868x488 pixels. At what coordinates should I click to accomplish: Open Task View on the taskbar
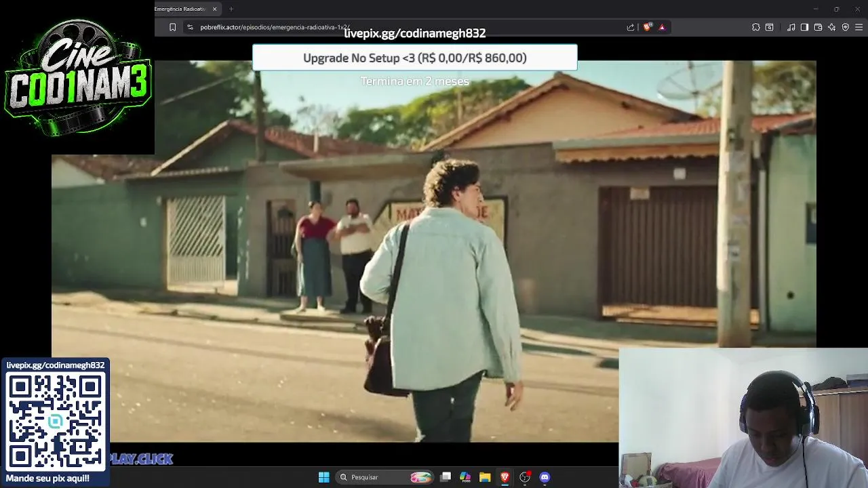[x=446, y=477]
